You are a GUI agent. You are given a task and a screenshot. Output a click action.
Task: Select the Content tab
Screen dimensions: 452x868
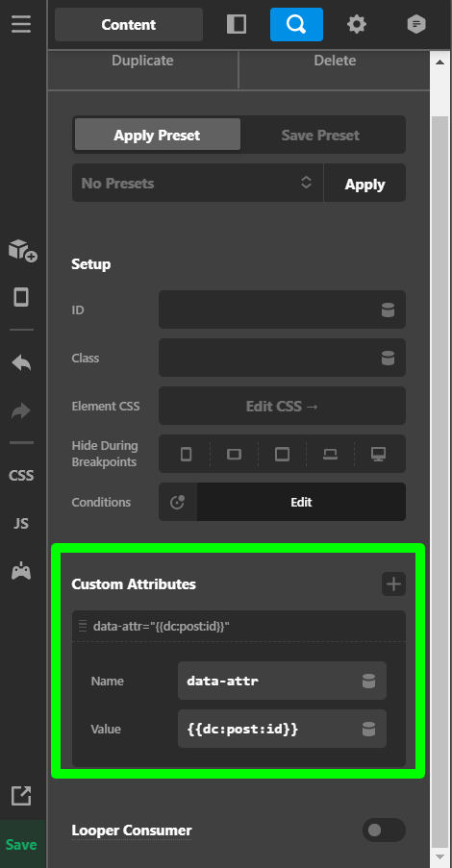pyautogui.click(x=129, y=24)
